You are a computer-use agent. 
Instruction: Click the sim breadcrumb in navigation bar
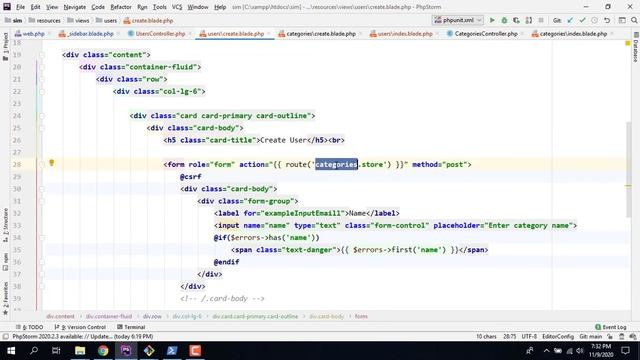click(x=13, y=20)
